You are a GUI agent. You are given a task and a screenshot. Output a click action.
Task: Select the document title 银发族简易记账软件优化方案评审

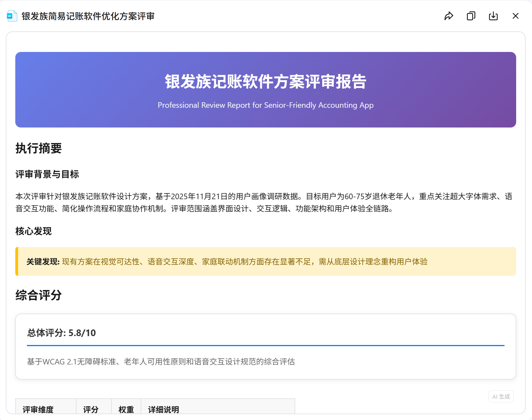point(88,16)
